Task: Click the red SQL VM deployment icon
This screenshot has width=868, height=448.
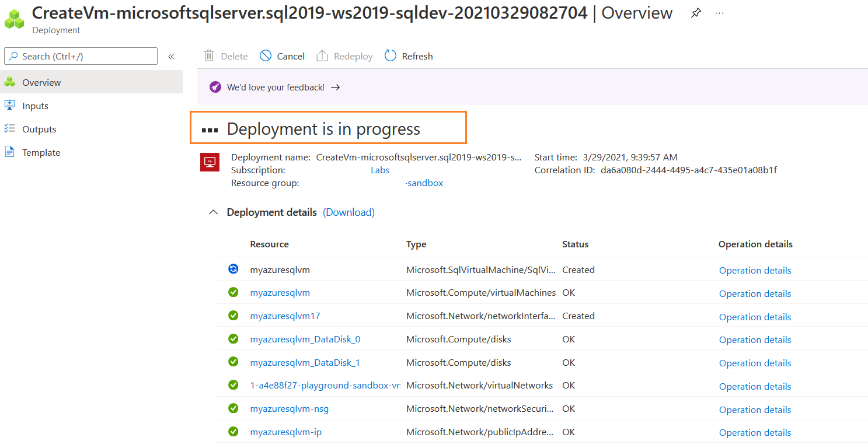Action: (210, 162)
